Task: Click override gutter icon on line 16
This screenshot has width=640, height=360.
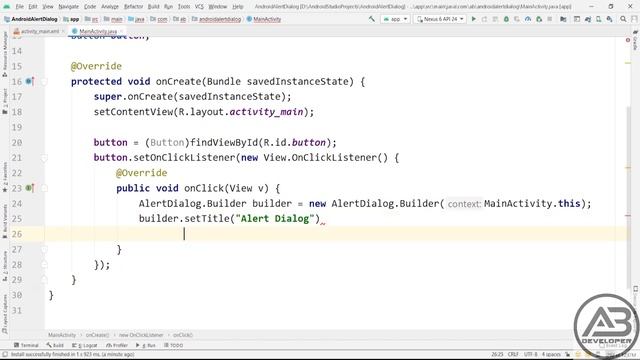Action: pos(29,82)
